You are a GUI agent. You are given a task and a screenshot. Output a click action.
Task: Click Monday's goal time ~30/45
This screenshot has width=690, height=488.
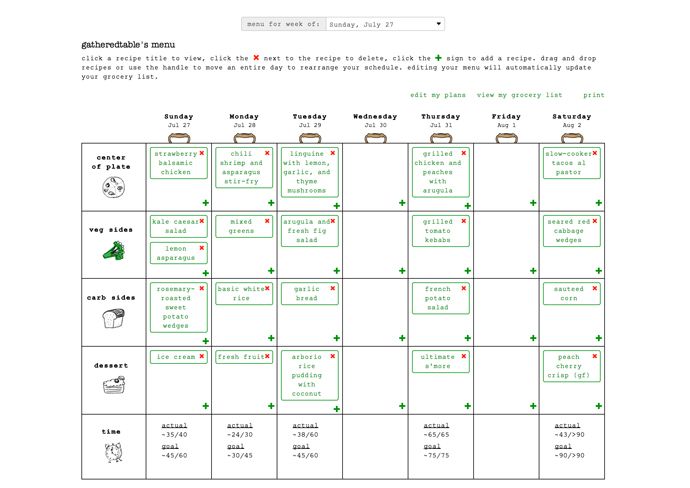point(240,455)
